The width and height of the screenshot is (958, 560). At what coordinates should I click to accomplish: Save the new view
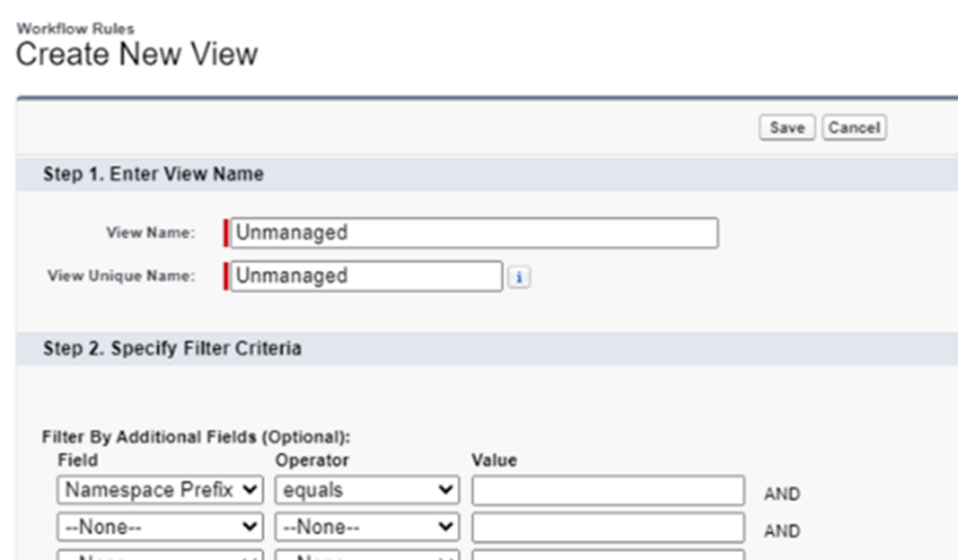(x=786, y=128)
